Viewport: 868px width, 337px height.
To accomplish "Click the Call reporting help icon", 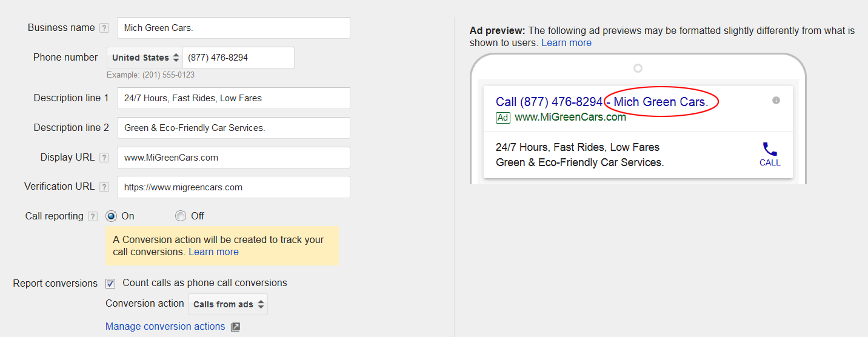I will [x=93, y=216].
